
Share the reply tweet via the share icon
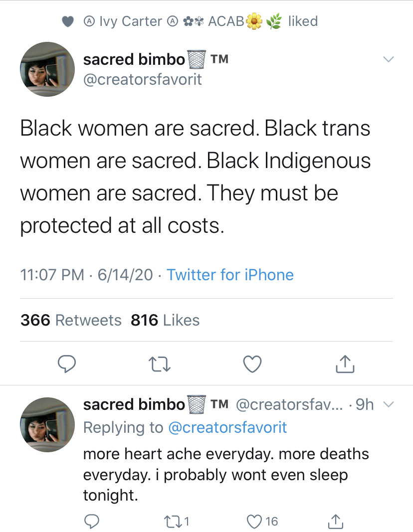tap(335, 521)
